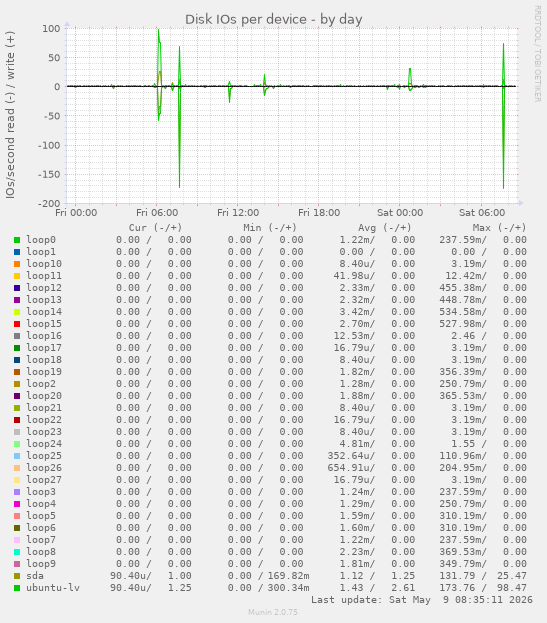
Task: Click the 'loop23' legend label
Action: tap(44, 432)
